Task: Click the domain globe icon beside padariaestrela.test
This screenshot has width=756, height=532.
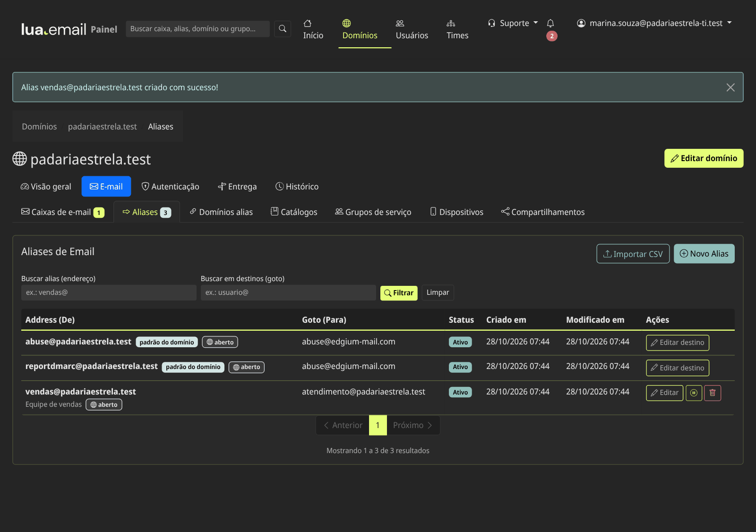Action: pos(19,159)
